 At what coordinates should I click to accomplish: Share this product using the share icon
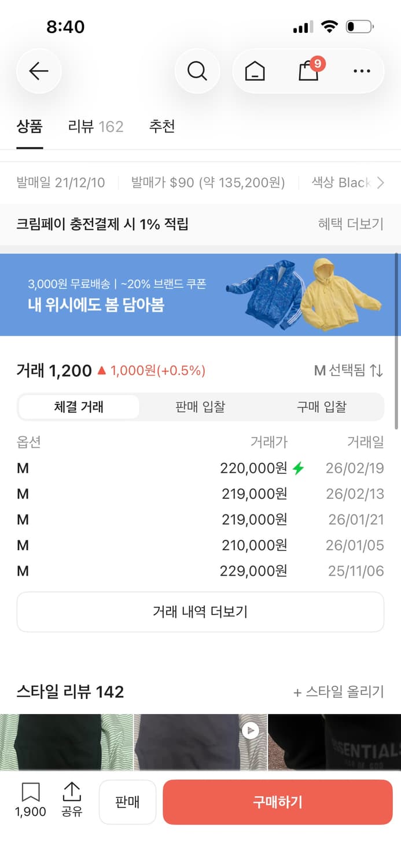(71, 801)
